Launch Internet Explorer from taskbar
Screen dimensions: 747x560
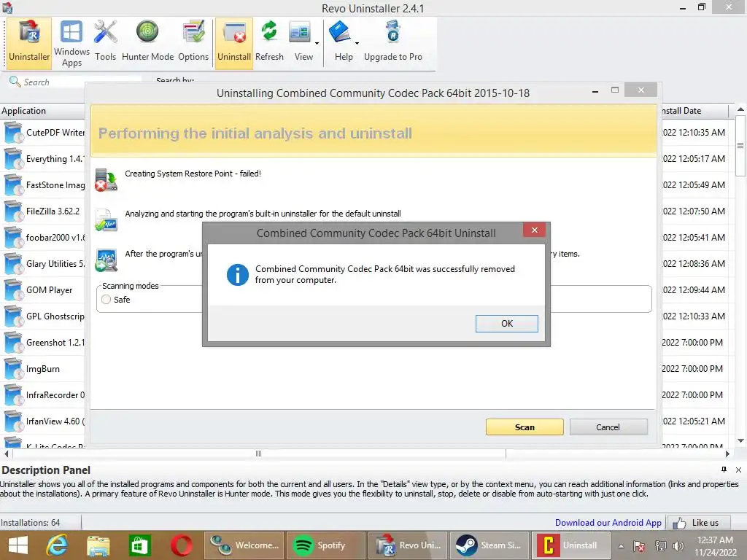click(57, 545)
